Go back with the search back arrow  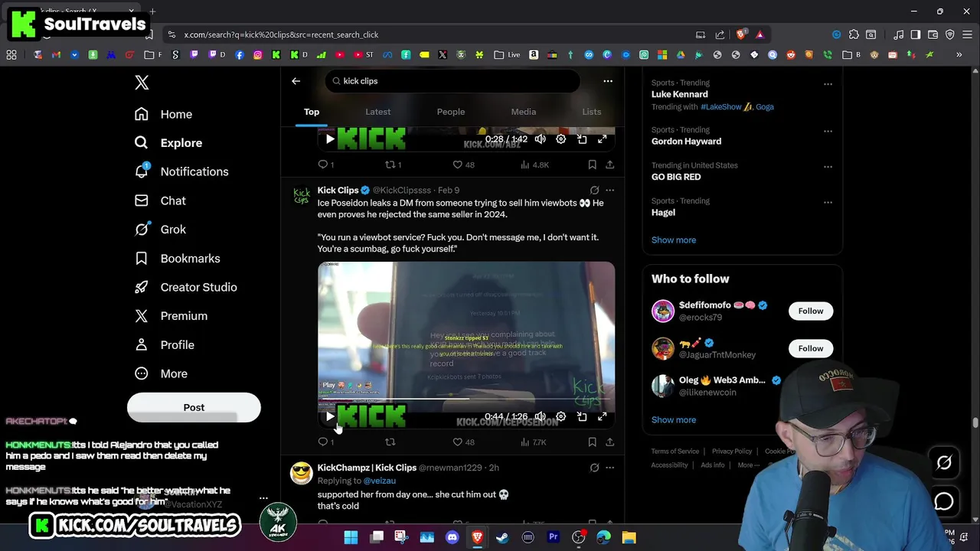296,81
